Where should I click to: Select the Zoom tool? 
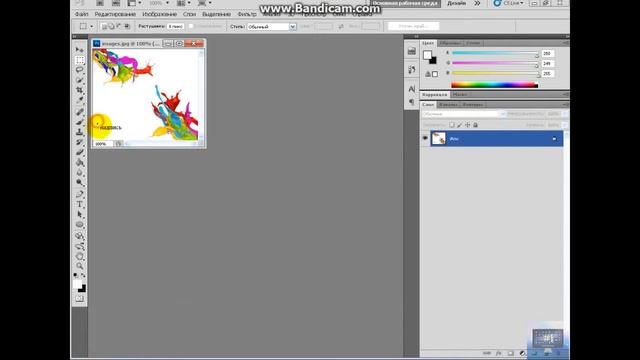tap(80, 267)
